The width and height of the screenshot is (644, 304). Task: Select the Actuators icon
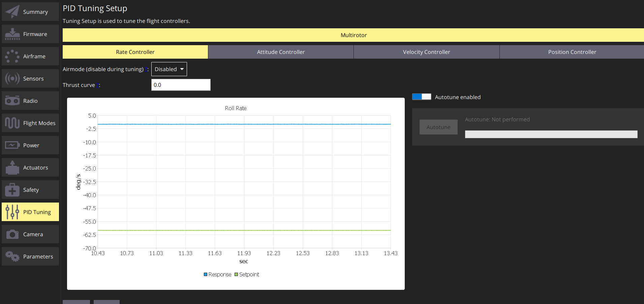pos(12,168)
